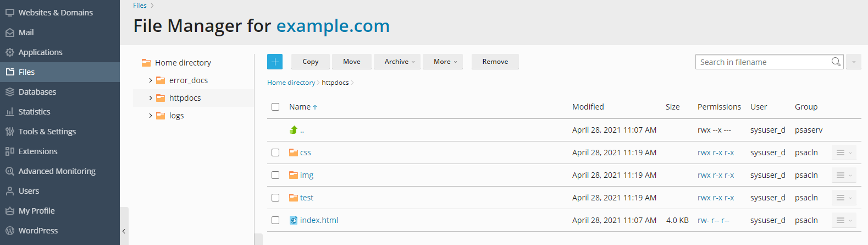Screen dimensions: 868x245
Task: Sort files by Name column header
Action: (x=300, y=107)
